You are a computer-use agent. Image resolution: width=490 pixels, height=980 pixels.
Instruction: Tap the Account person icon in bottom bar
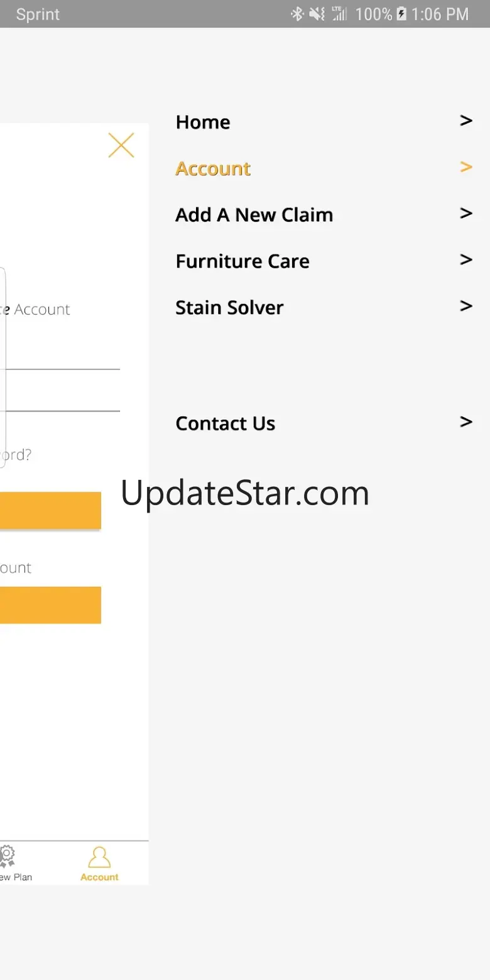99,858
